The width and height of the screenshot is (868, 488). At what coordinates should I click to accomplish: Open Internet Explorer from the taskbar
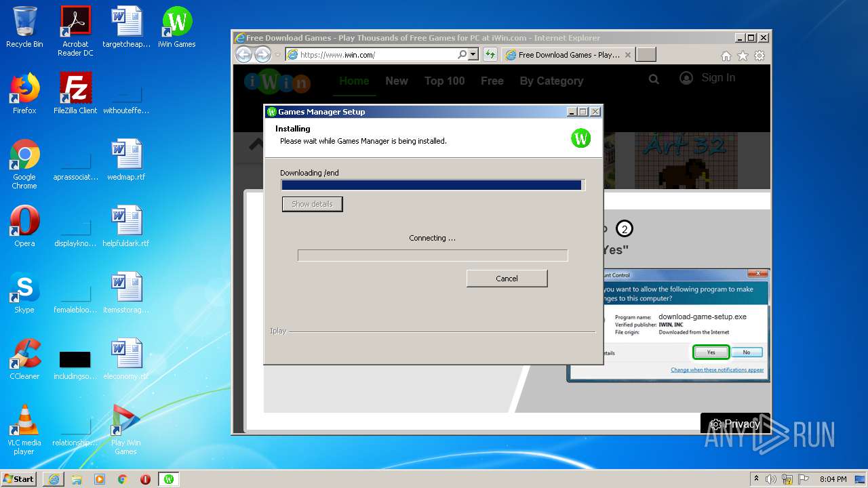pyautogui.click(x=54, y=479)
